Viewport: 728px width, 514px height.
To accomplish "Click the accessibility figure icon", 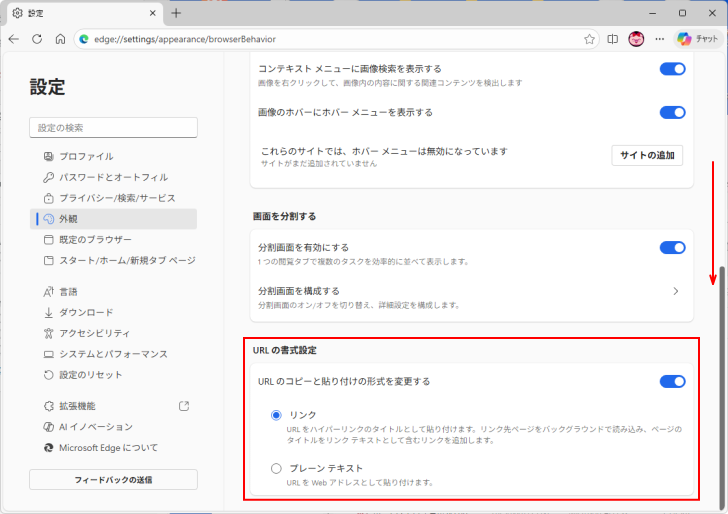I will click(x=48, y=333).
